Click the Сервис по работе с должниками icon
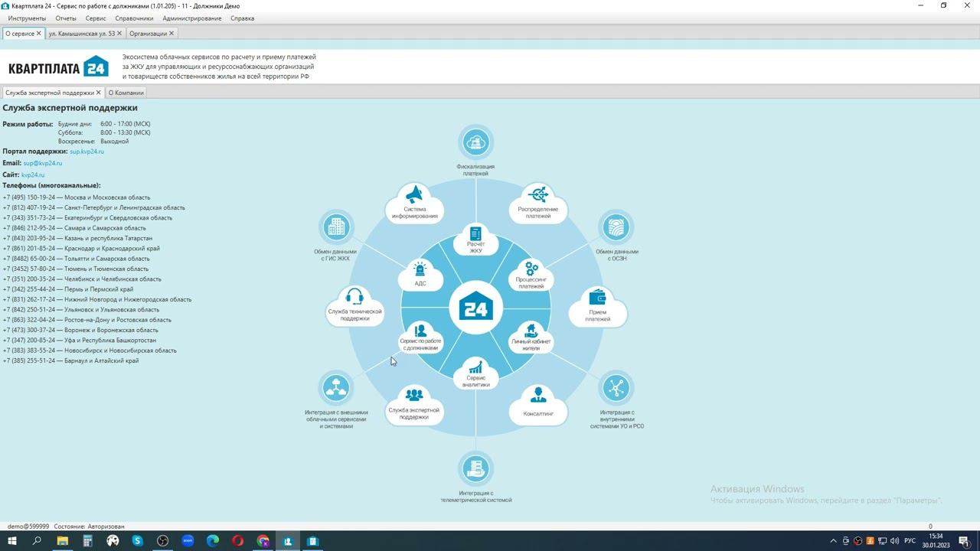 coord(420,331)
